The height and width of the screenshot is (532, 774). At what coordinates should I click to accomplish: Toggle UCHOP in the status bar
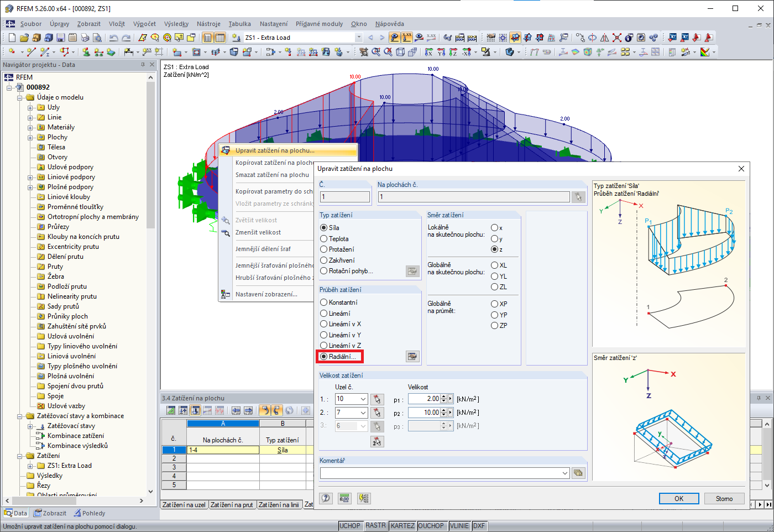(350, 526)
